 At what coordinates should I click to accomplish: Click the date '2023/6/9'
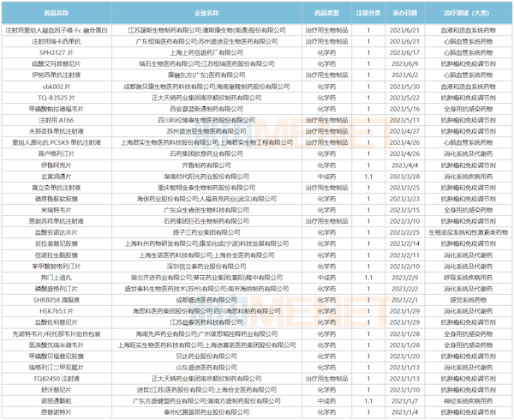pos(405,64)
